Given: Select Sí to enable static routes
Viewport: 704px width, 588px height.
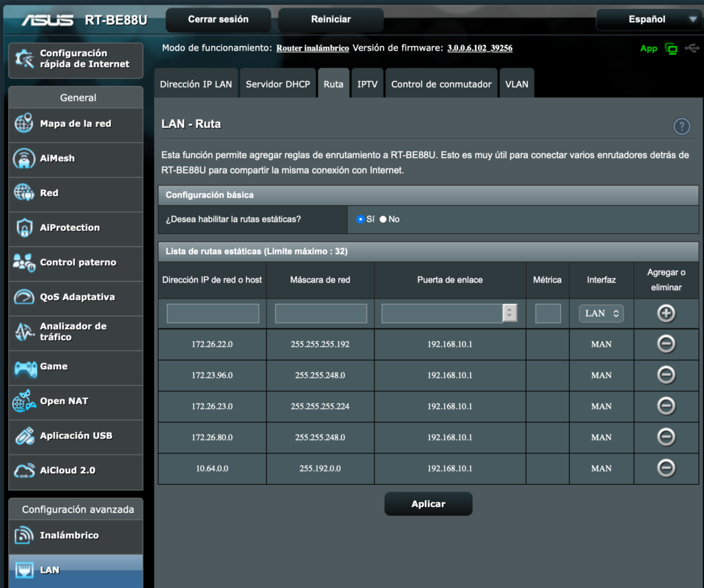Looking at the screenshot, I should [x=360, y=219].
